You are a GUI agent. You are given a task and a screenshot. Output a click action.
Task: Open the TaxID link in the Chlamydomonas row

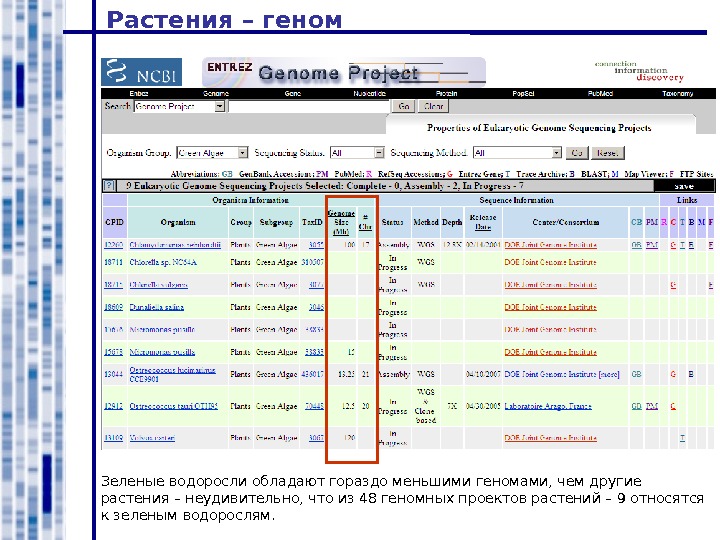point(316,245)
